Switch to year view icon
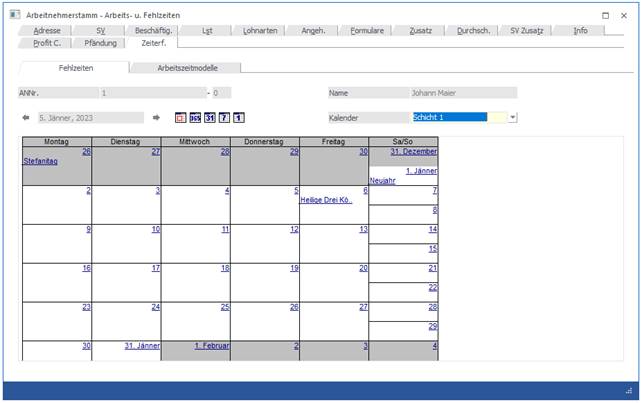Image resolution: width=642 pixels, height=403 pixels. click(x=195, y=118)
